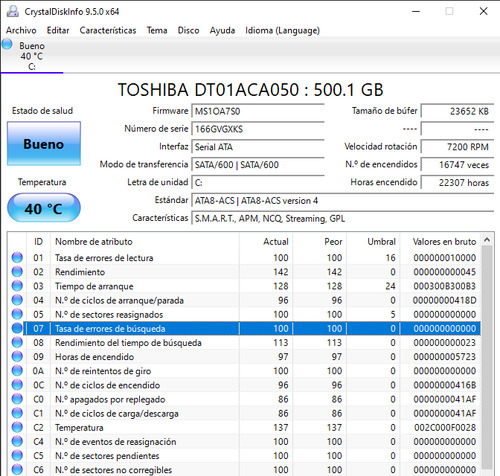Open the Disco menu
The width and height of the screenshot is (500, 476).
[188, 30]
